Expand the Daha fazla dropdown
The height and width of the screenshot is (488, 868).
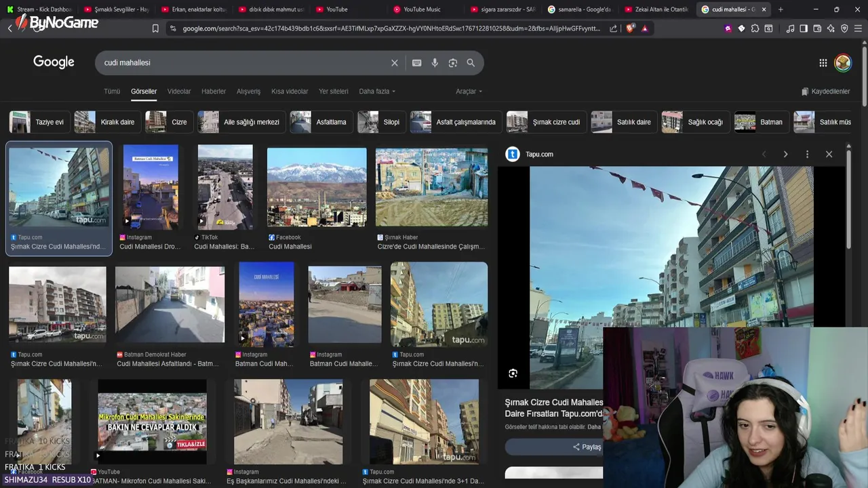coord(377,91)
